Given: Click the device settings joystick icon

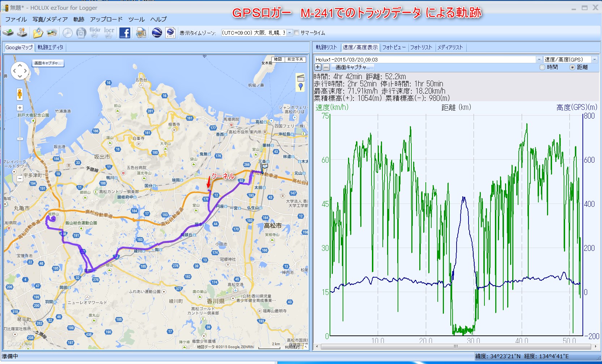Looking at the screenshot, I should point(22,33).
